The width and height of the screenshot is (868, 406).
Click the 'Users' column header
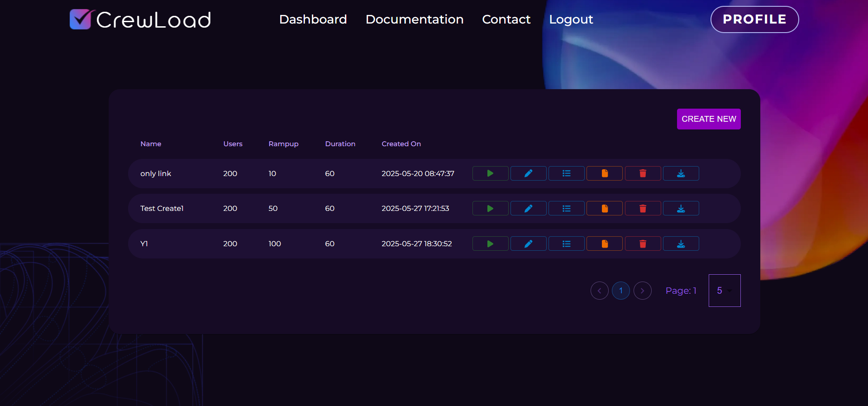(x=233, y=144)
